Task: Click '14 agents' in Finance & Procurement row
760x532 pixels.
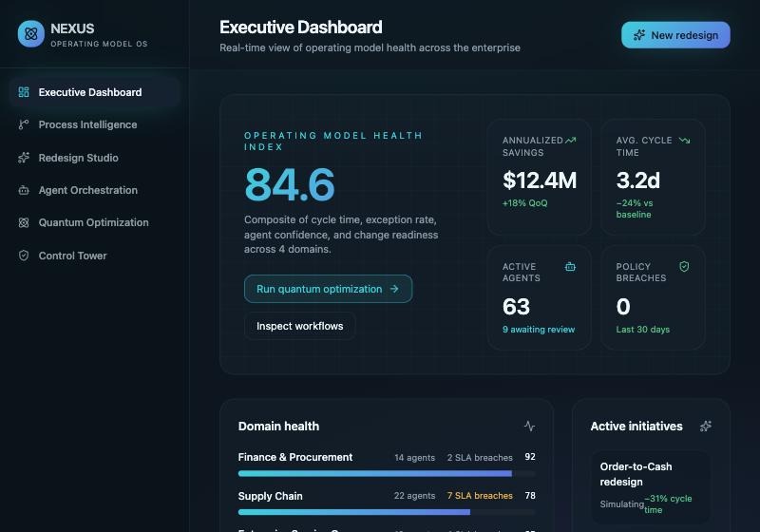Action: pyautogui.click(x=414, y=457)
